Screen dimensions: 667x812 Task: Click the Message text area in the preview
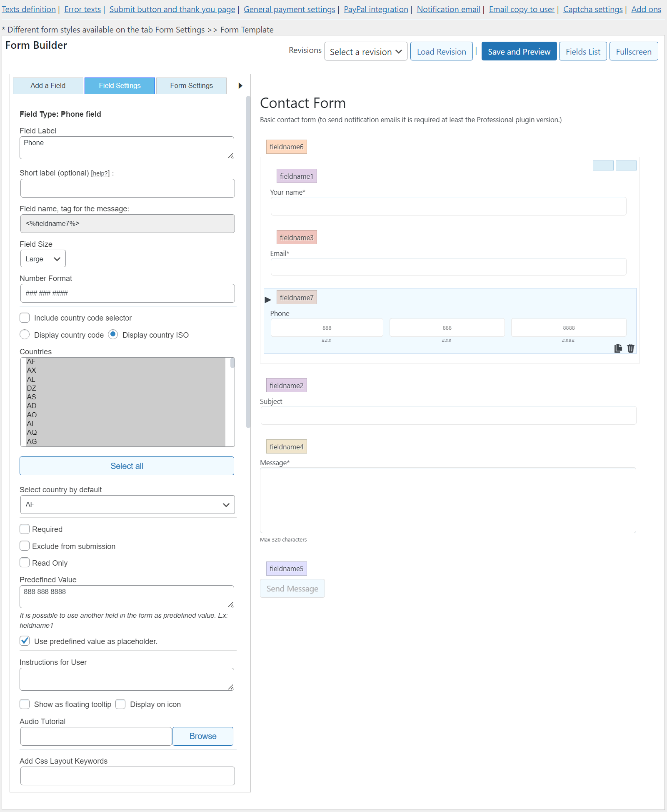tap(448, 500)
